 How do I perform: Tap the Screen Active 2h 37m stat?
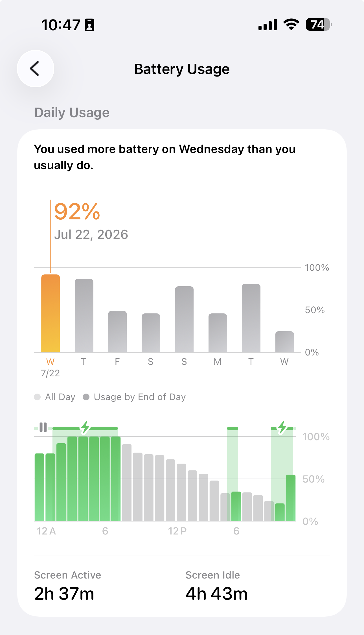pyautogui.click(x=67, y=586)
